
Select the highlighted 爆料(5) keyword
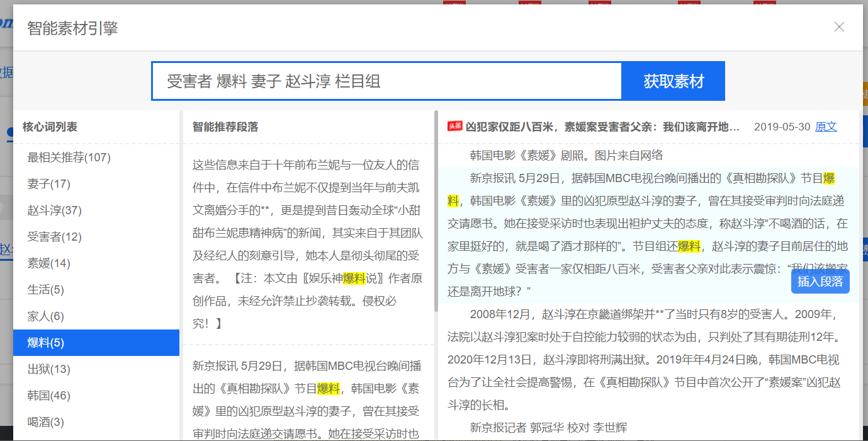96,343
